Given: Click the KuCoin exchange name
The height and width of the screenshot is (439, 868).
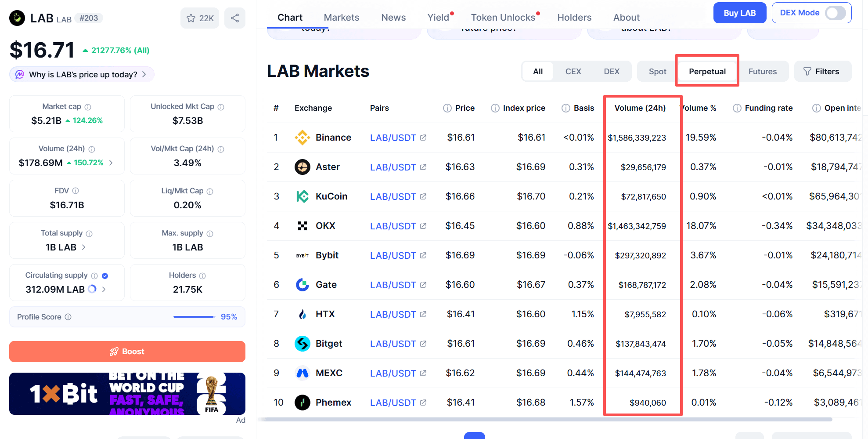Looking at the screenshot, I should coord(331,196).
